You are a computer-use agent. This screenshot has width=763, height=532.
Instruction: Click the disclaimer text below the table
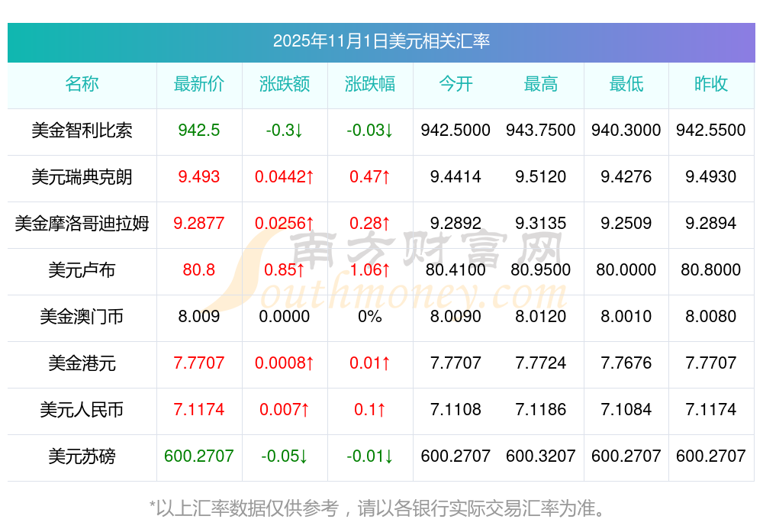[x=381, y=508]
